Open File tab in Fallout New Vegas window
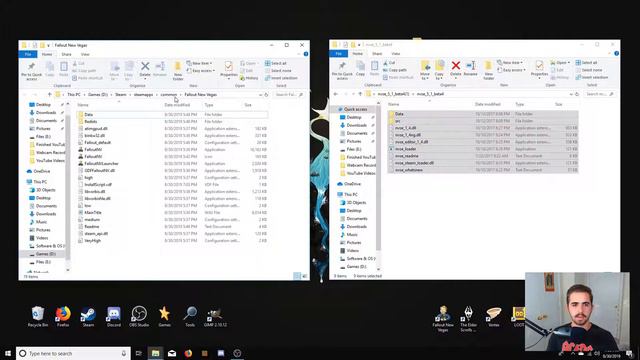This screenshot has width=640, height=360. click(28, 54)
